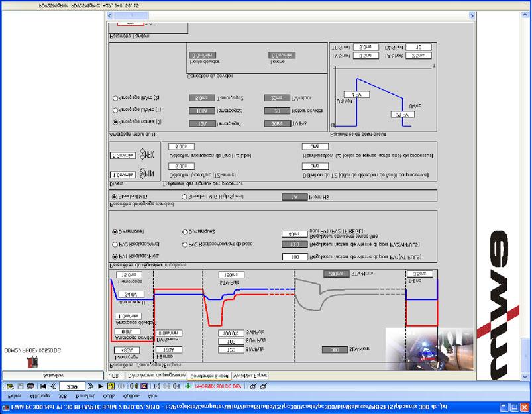Click the first magnifier zoom icon

252,386
